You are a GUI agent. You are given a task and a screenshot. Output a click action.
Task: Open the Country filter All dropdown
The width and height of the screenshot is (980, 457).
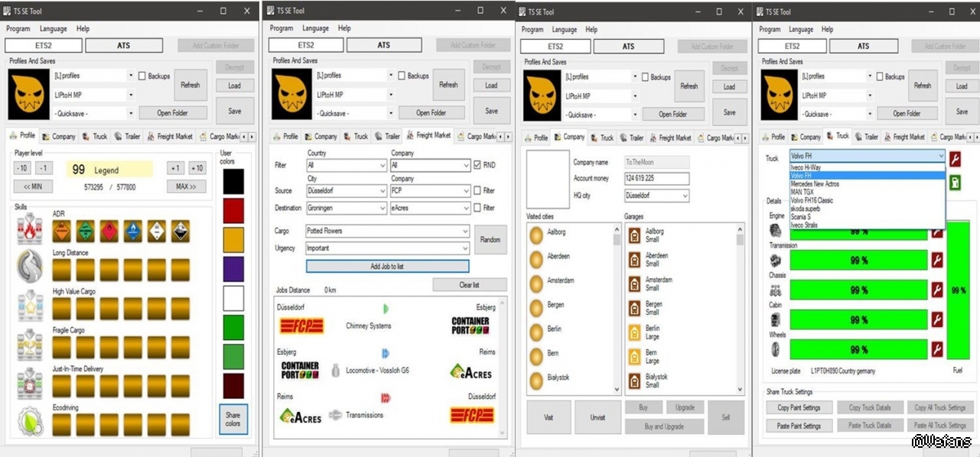[x=346, y=165]
